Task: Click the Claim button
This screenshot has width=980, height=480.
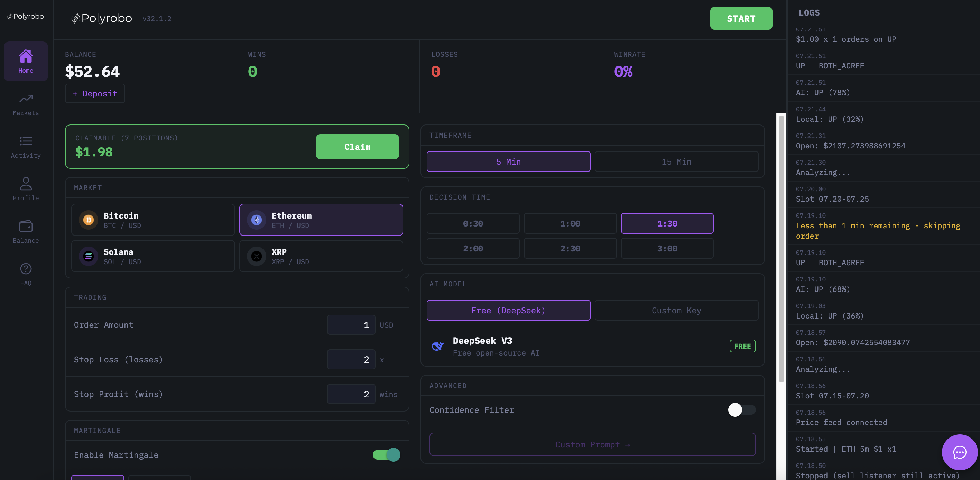Action: click(357, 147)
